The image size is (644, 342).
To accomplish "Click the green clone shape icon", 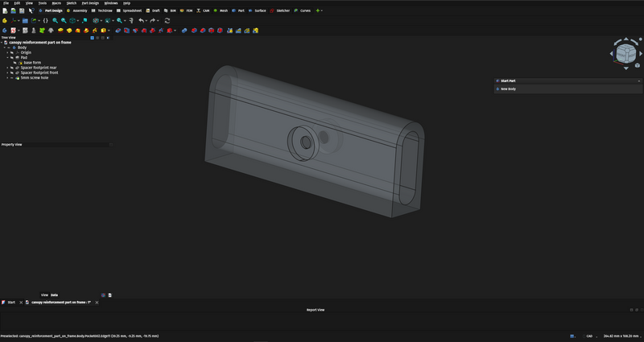I will click(42, 31).
